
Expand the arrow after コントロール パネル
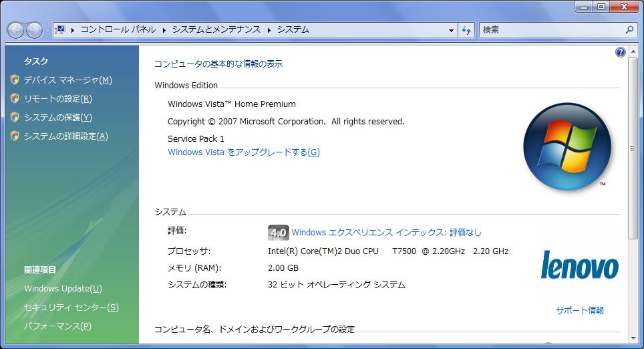pyautogui.click(x=164, y=30)
